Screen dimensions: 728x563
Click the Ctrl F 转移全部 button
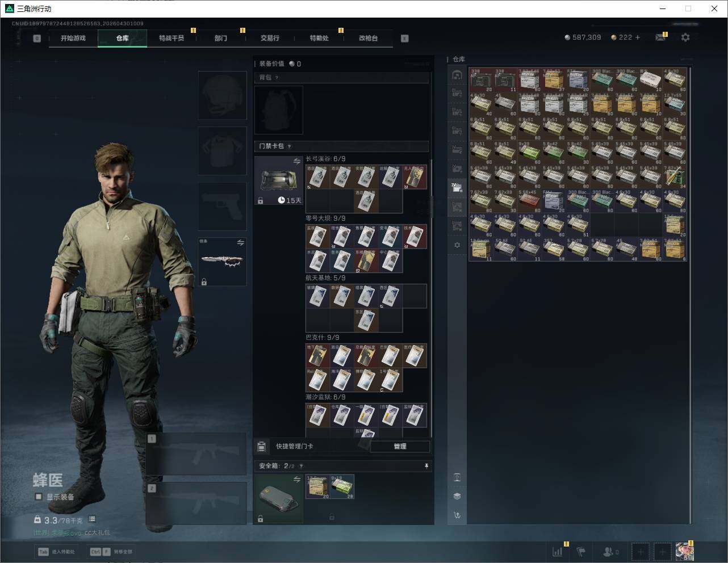111,552
